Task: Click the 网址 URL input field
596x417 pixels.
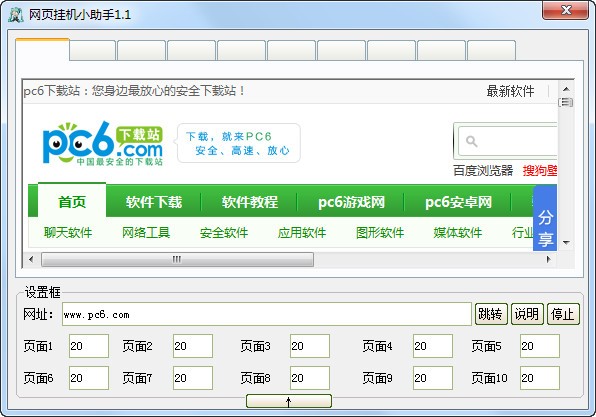Action: coord(267,314)
